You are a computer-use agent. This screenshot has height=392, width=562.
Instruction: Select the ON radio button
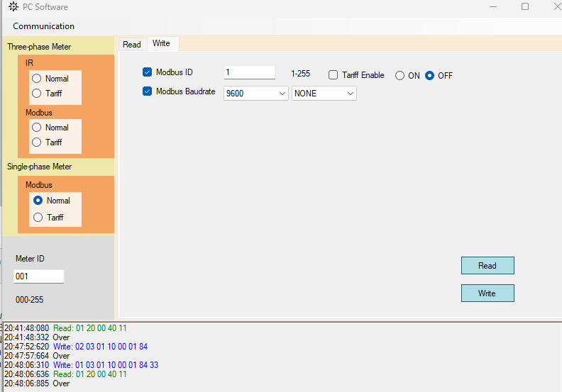(400, 76)
